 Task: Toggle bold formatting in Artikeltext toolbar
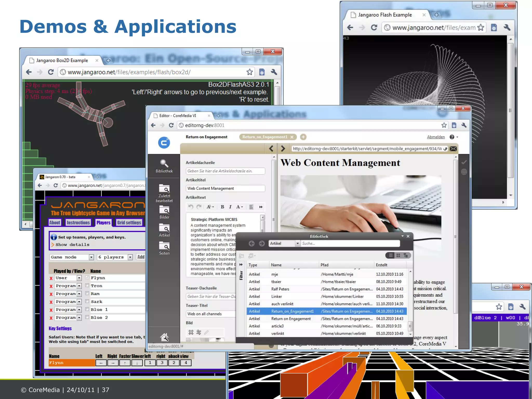click(x=222, y=207)
